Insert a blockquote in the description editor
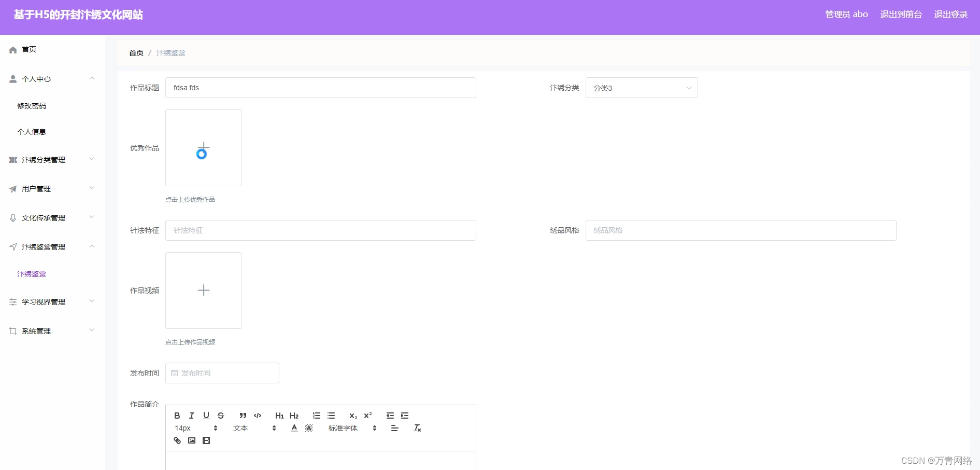The height and width of the screenshot is (470, 980). click(242, 416)
